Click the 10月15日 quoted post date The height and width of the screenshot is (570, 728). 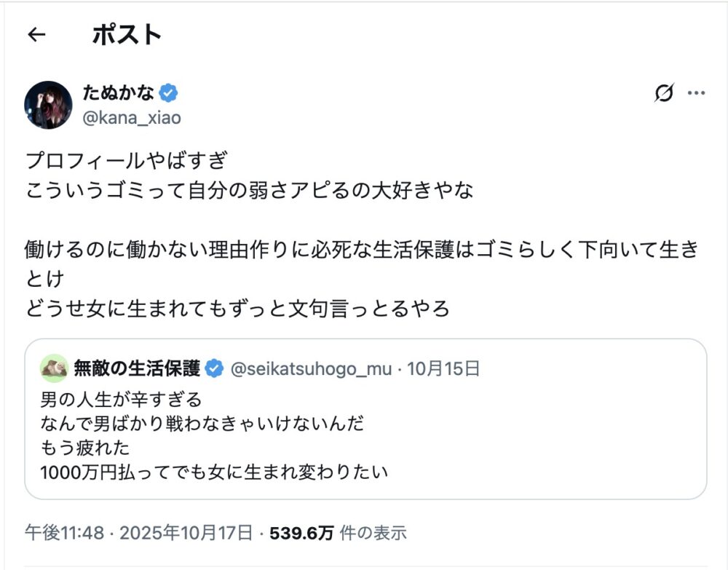(x=443, y=369)
